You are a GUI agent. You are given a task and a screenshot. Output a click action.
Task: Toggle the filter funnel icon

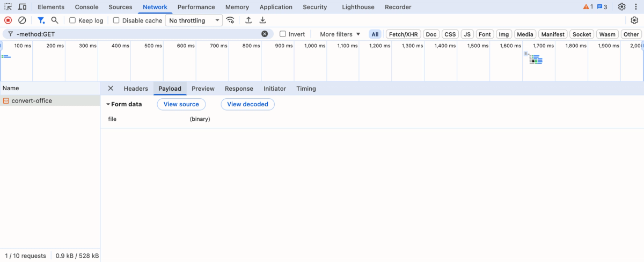[x=41, y=20]
